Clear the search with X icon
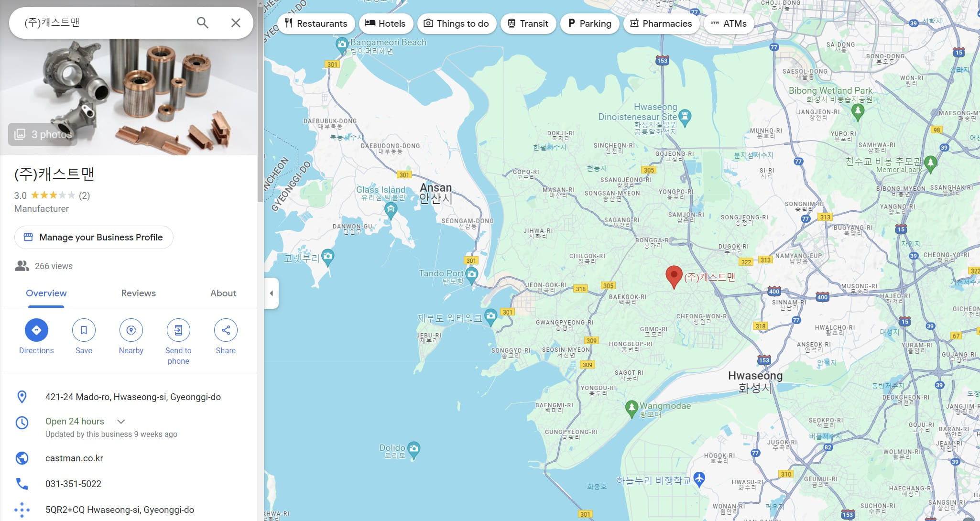980x521 pixels. 236,22
